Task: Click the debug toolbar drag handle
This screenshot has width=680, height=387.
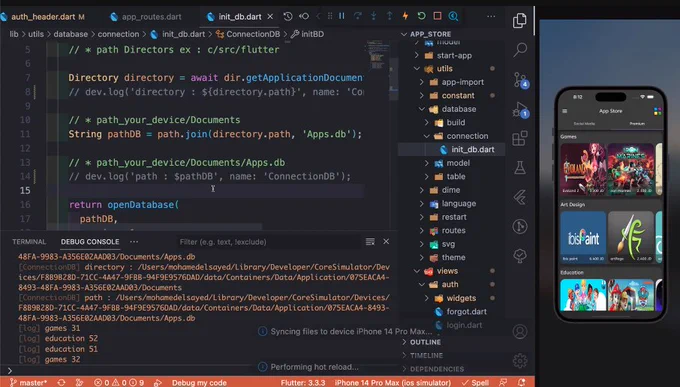Action: tap(330, 16)
